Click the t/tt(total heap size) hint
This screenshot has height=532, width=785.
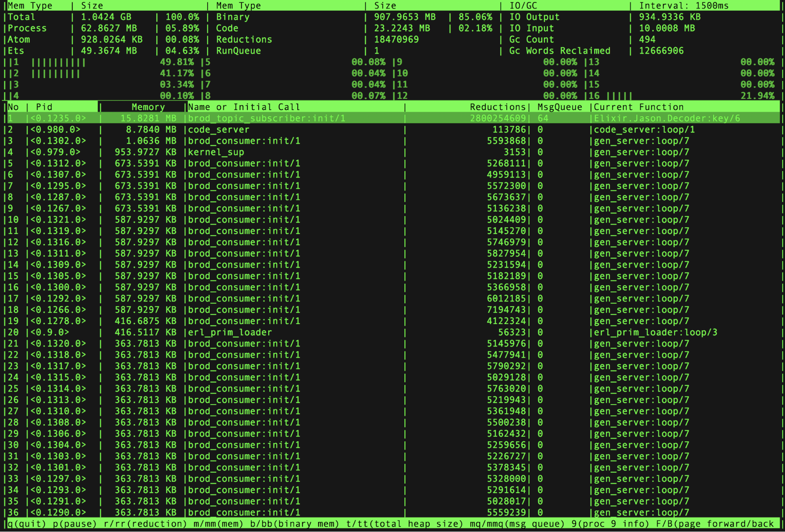[x=405, y=524]
